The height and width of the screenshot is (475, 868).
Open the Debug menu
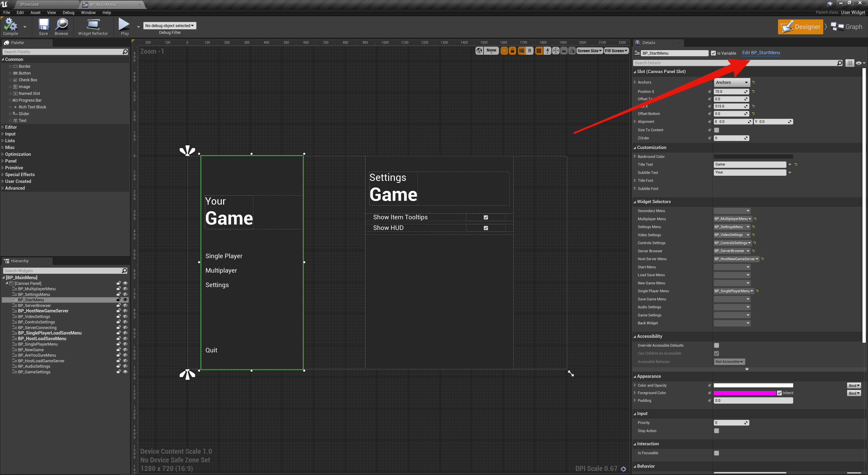pyautogui.click(x=68, y=12)
